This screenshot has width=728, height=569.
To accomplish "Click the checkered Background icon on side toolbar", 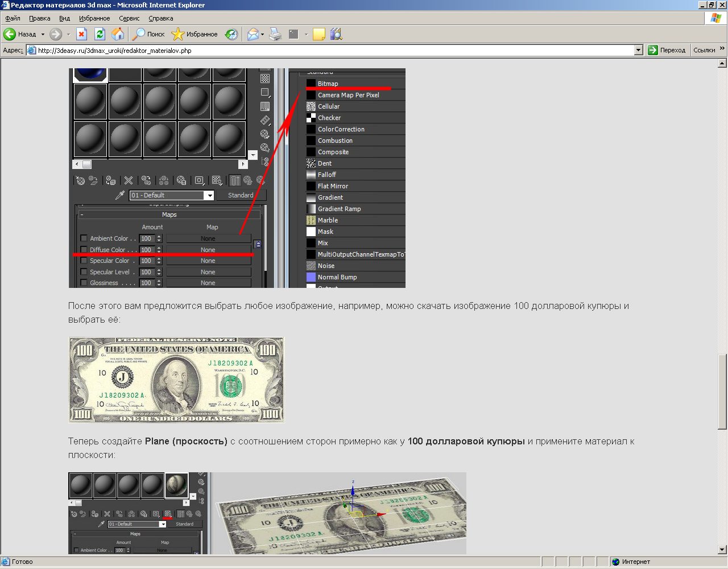I will pyautogui.click(x=265, y=79).
